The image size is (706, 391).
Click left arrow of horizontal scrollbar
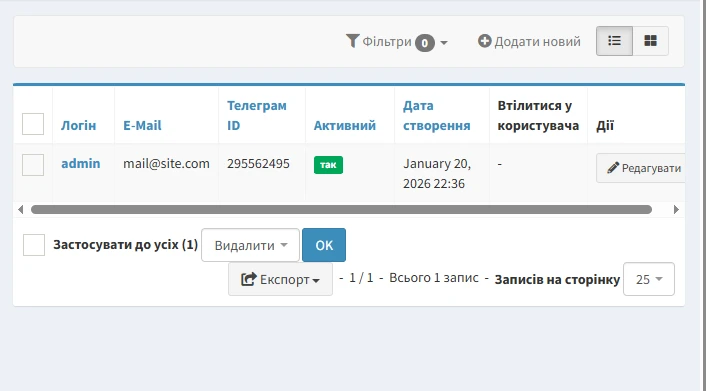pyautogui.click(x=20, y=209)
